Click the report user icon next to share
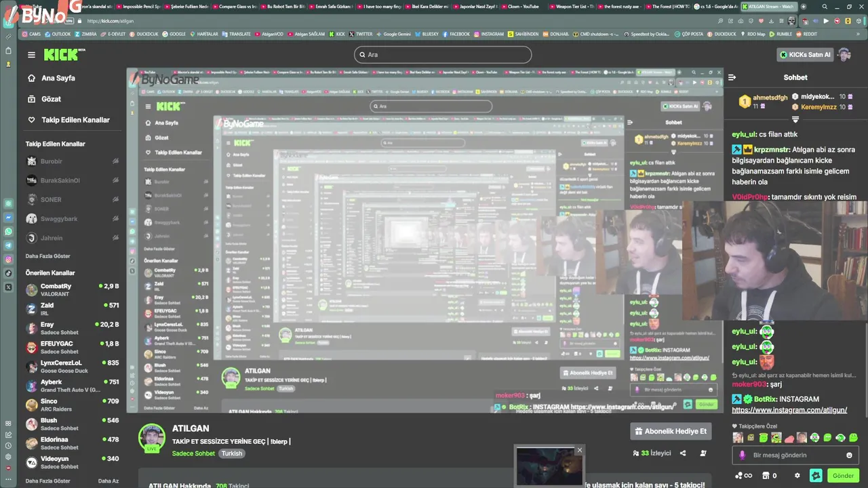This screenshot has height=488, width=868. 703,453
